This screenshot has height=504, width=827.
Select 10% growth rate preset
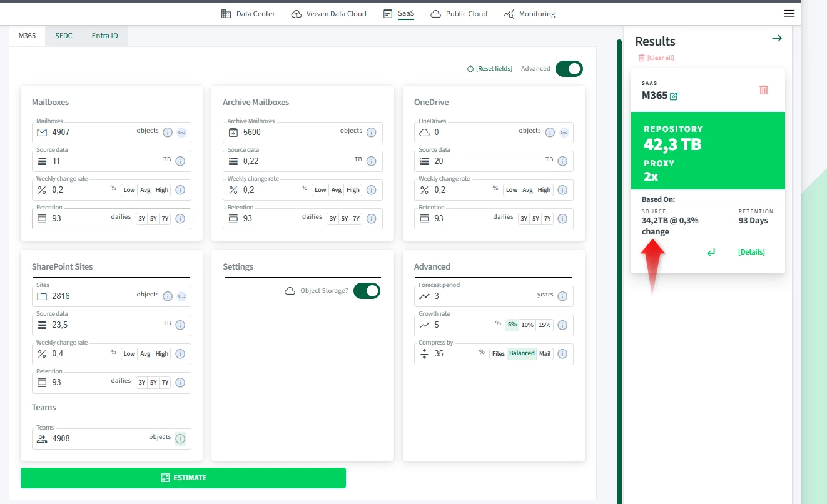coord(527,325)
